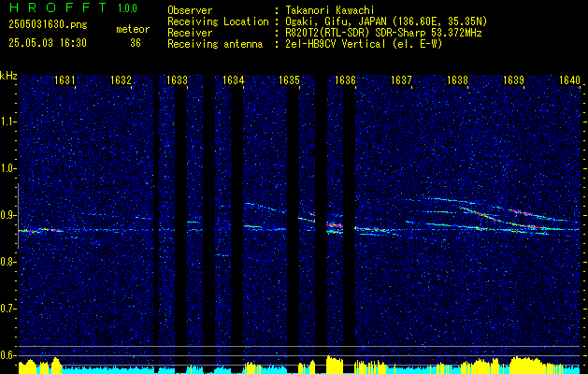Click the red echo trace at 1636
This screenshot has width=588, height=374.
pyautogui.click(x=335, y=225)
